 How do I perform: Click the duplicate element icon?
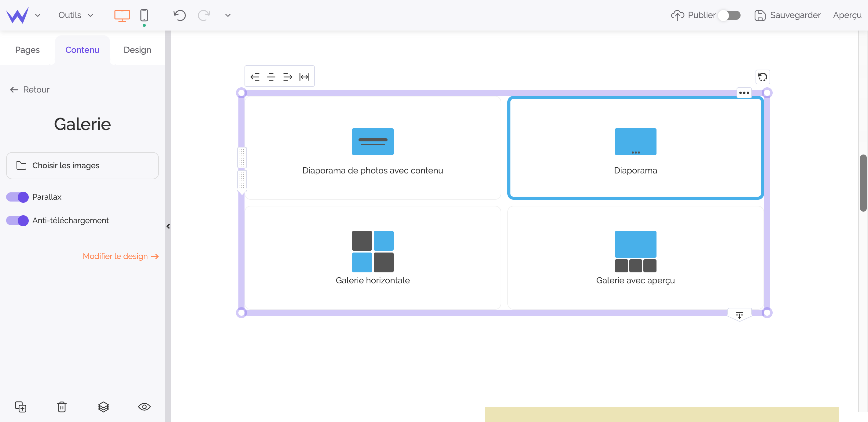pyautogui.click(x=20, y=407)
